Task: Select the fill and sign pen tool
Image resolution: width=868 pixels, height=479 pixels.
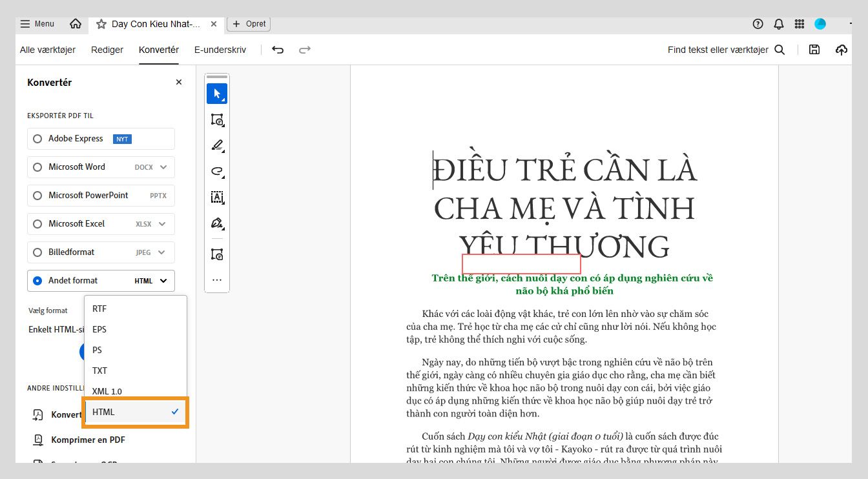Action: tap(217, 223)
